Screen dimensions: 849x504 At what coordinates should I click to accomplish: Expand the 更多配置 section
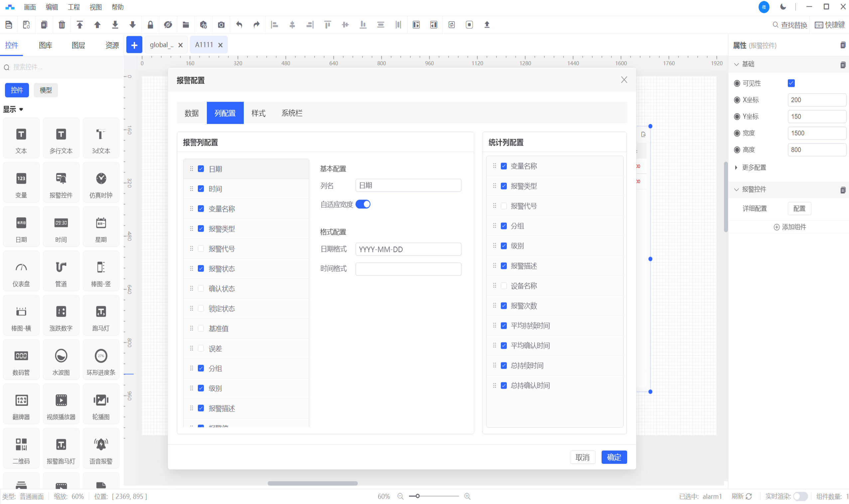(x=754, y=168)
